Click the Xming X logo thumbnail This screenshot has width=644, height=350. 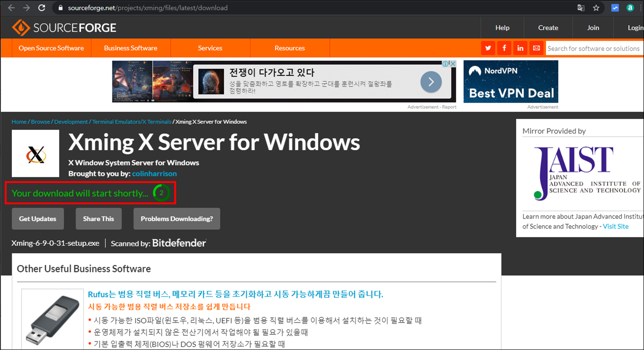point(36,154)
